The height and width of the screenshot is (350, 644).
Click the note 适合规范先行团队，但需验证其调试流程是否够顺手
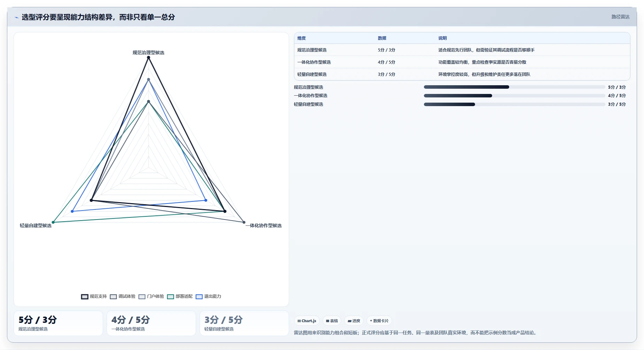click(486, 50)
